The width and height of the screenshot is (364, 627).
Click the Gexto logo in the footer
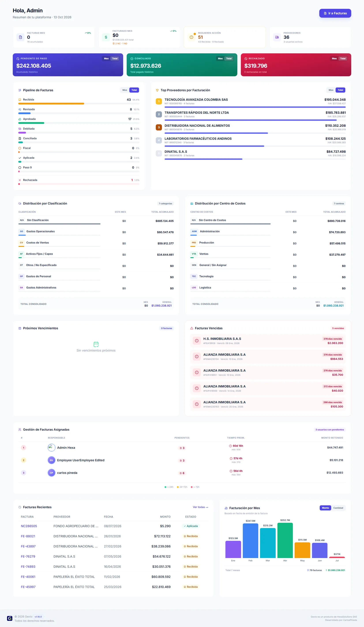click(10, 618)
